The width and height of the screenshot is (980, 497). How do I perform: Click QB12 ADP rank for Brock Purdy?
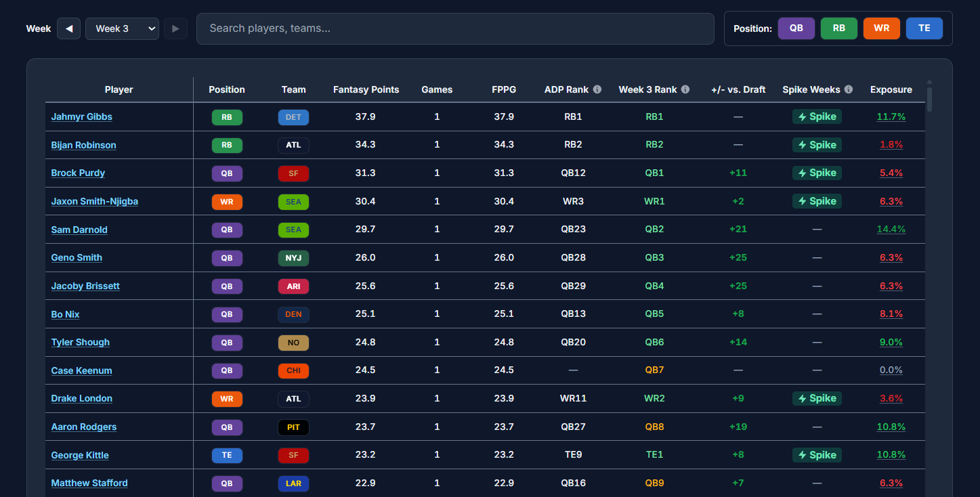[573, 173]
